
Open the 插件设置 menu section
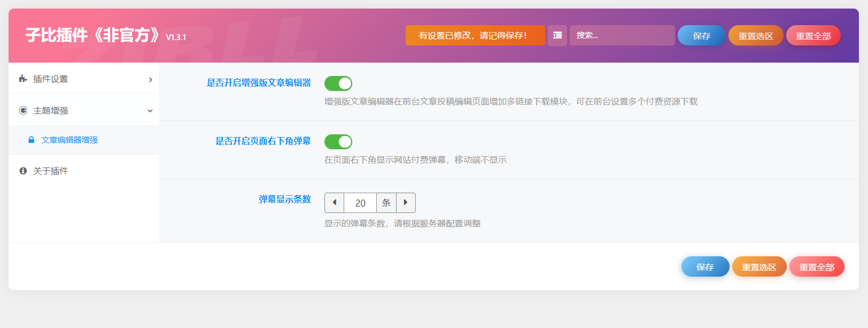pos(84,79)
